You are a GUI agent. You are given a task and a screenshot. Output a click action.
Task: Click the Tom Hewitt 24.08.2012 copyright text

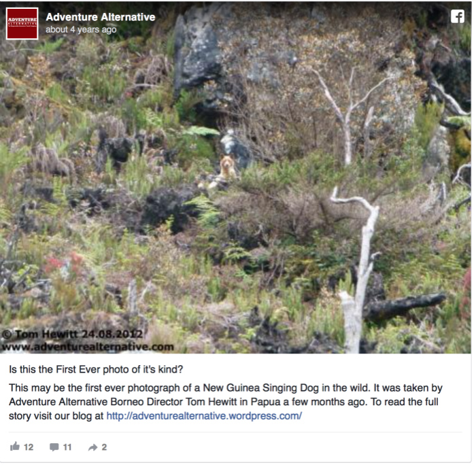[72, 334]
